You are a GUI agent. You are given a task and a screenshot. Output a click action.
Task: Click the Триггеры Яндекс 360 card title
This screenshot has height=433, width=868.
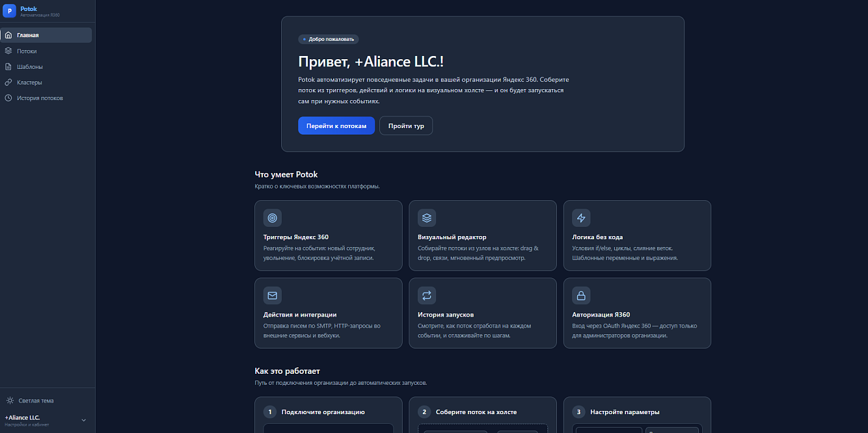point(296,237)
